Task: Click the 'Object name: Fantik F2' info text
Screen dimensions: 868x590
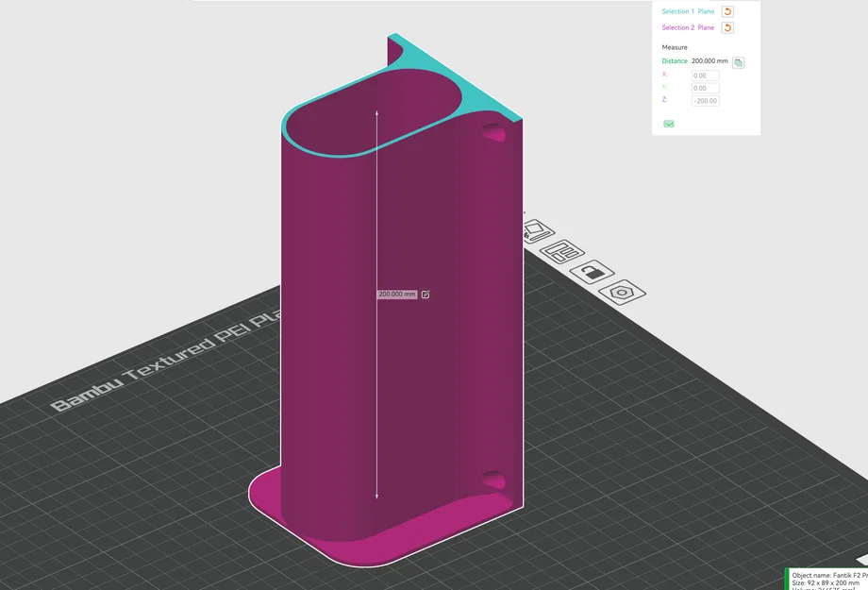Action: 829,575
